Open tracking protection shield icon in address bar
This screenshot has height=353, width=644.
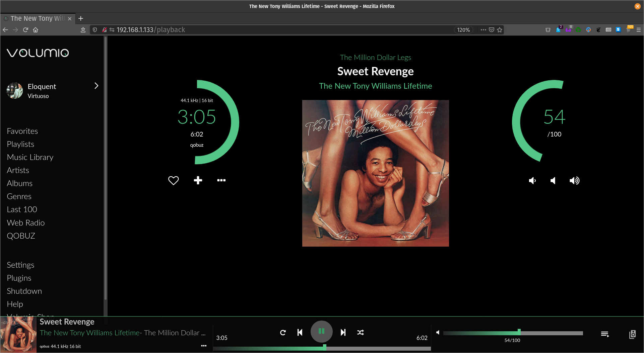click(x=95, y=30)
